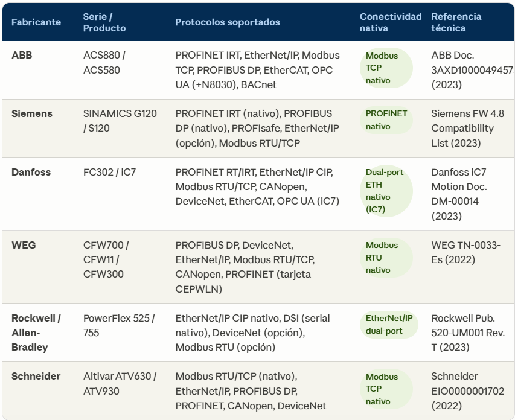Select the ABB manufacturer cell

point(22,55)
